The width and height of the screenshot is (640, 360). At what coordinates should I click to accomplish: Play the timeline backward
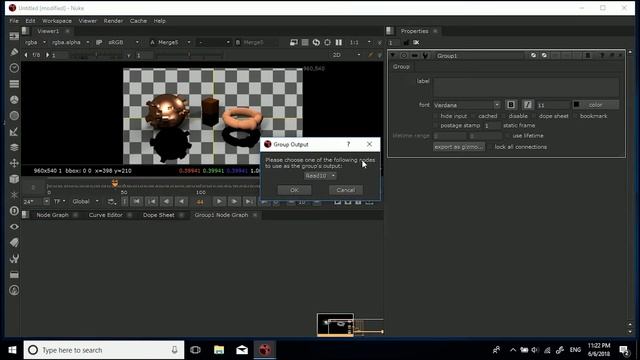click(x=181, y=201)
